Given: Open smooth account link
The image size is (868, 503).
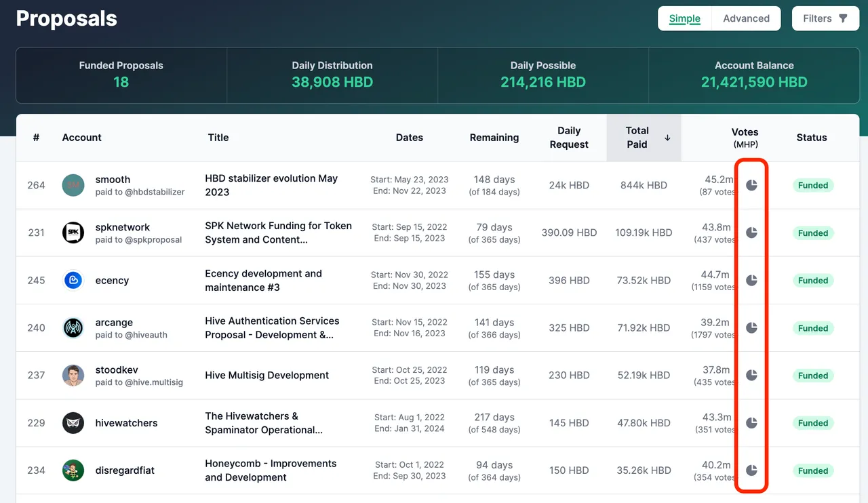Looking at the screenshot, I should tap(113, 180).
